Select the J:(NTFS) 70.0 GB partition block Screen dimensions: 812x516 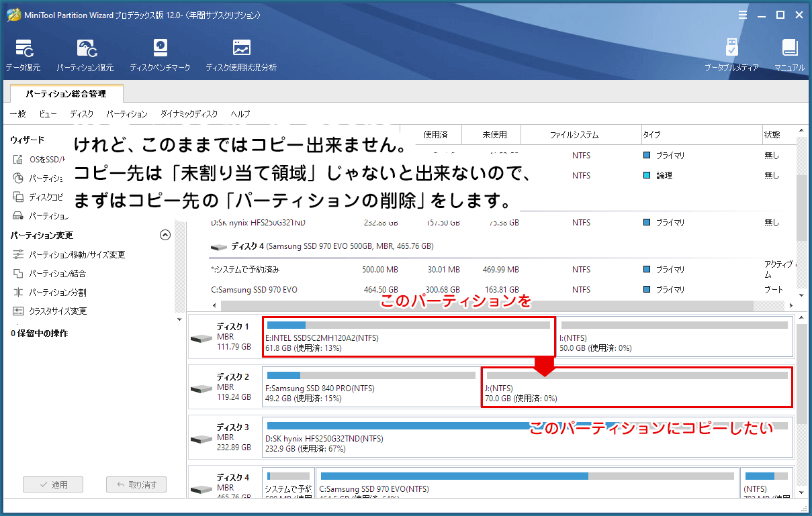click(637, 387)
